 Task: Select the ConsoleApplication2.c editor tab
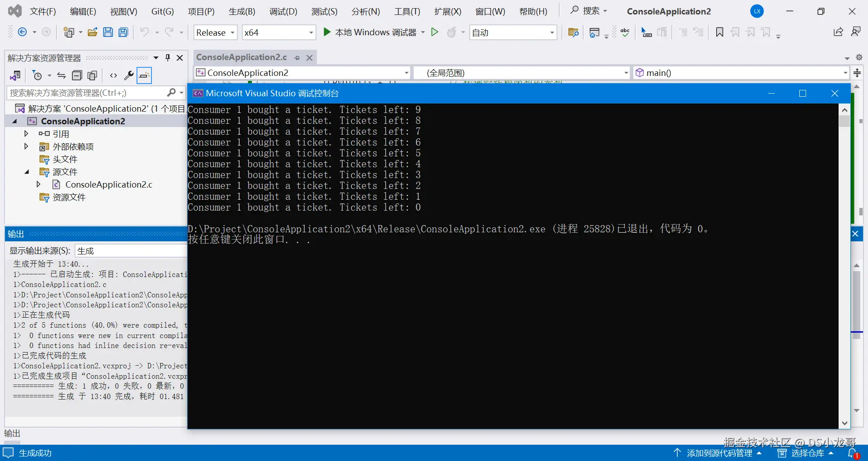tap(241, 57)
